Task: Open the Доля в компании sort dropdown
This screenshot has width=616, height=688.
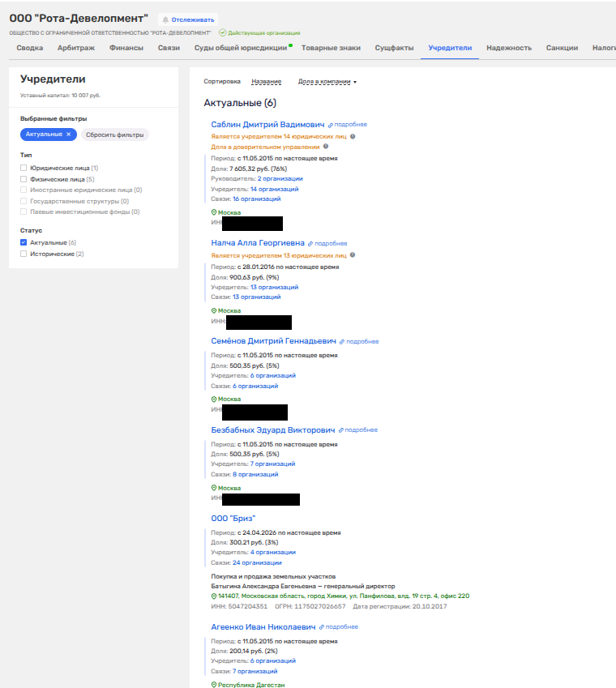Action: pyautogui.click(x=327, y=82)
